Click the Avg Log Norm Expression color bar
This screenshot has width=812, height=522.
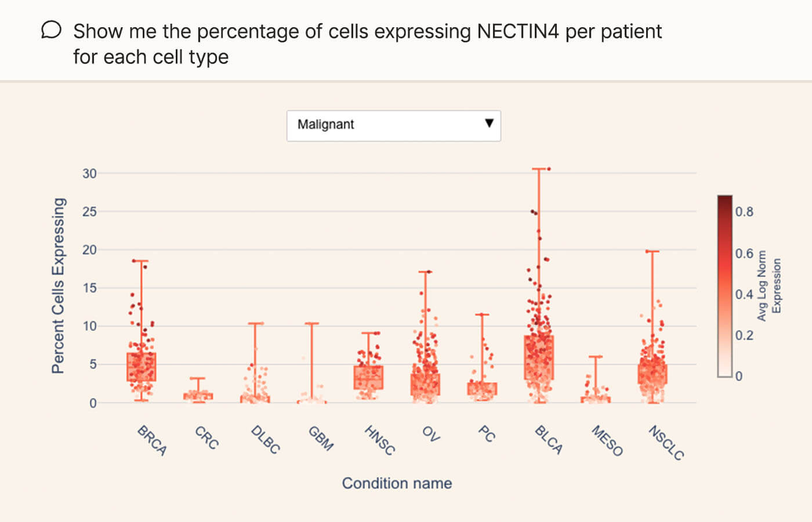[724, 287]
